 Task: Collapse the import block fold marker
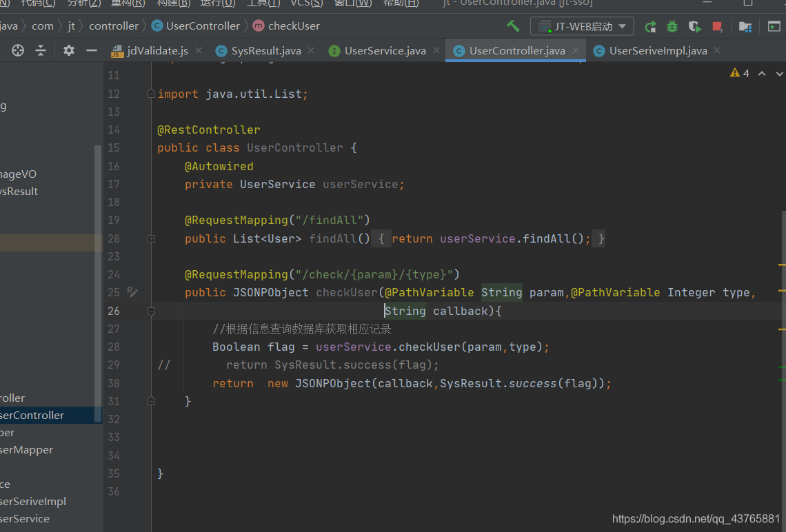click(x=151, y=94)
